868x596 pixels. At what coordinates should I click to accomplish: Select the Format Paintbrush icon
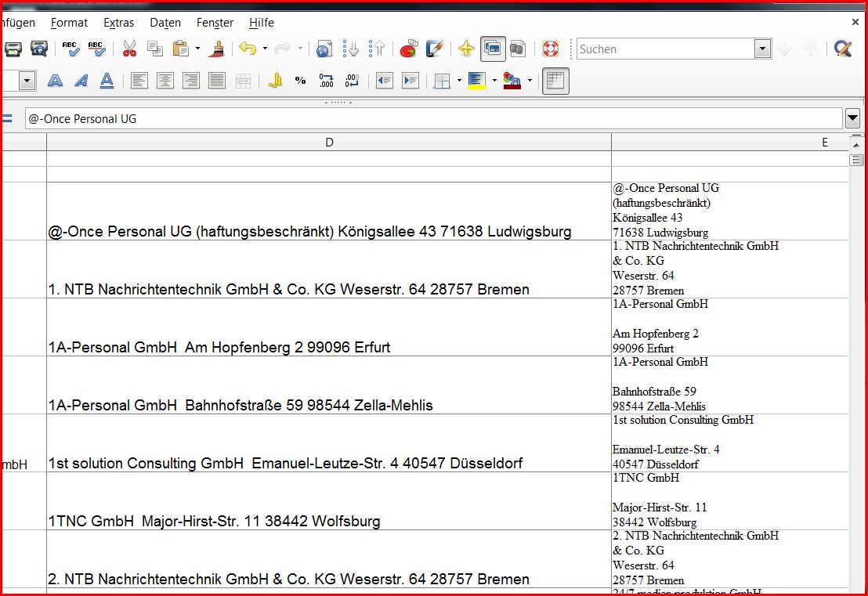click(216, 49)
